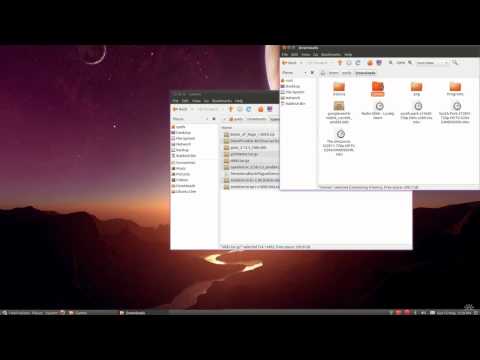Image resolution: width=480 pixels, height=360 pixels.
Task: Click Up arrow icon in Games window toolbar
Action: point(230,109)
